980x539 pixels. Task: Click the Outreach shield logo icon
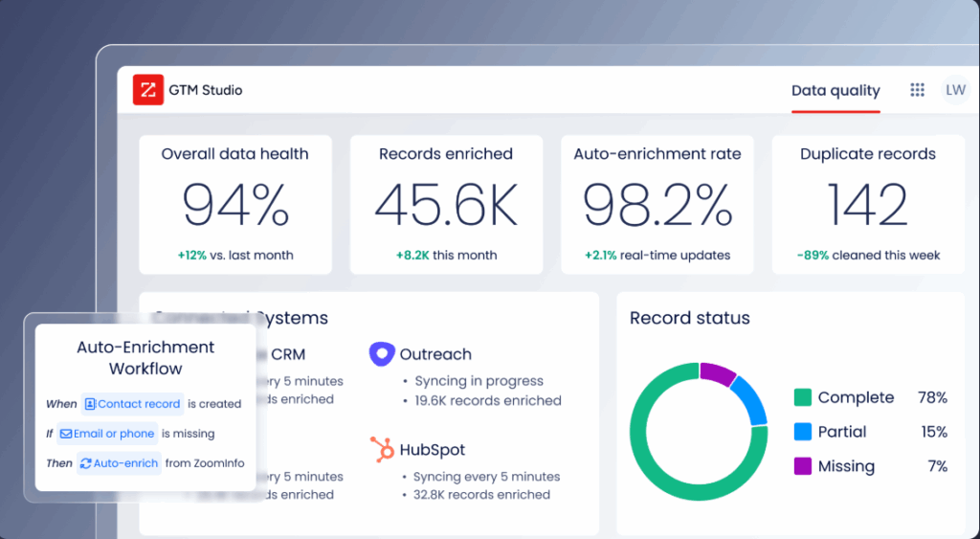point(382,354)
